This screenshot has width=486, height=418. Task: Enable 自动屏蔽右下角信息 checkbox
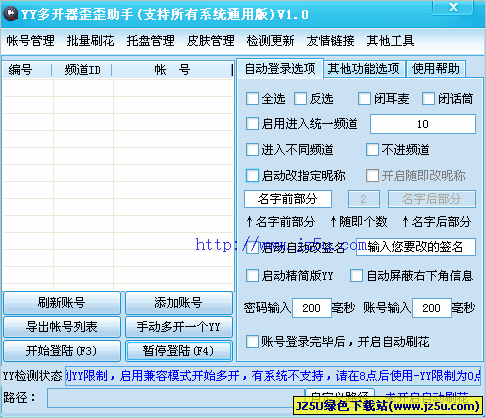coord(356,276)
